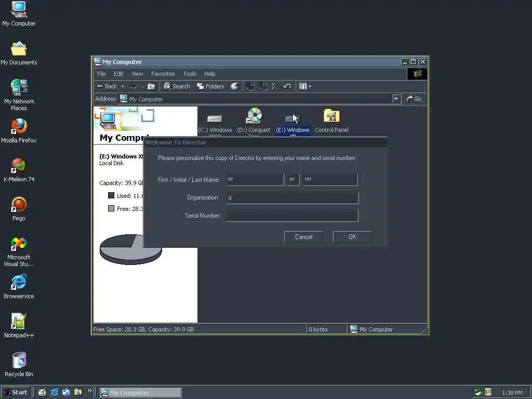The width and height of the screenshot is (532, 399).
Task: Click the Serial Number input field
Action: [292, 216]
